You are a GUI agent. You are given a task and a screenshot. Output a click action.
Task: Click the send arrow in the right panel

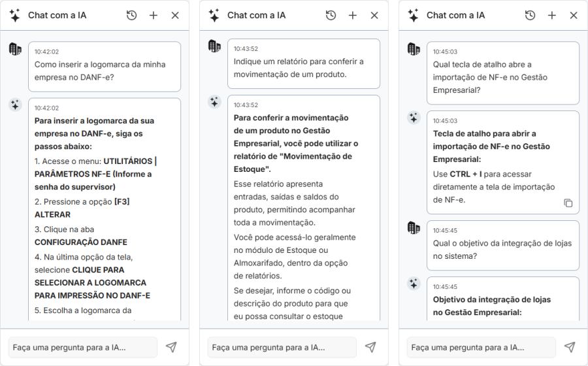pos(570,347)
